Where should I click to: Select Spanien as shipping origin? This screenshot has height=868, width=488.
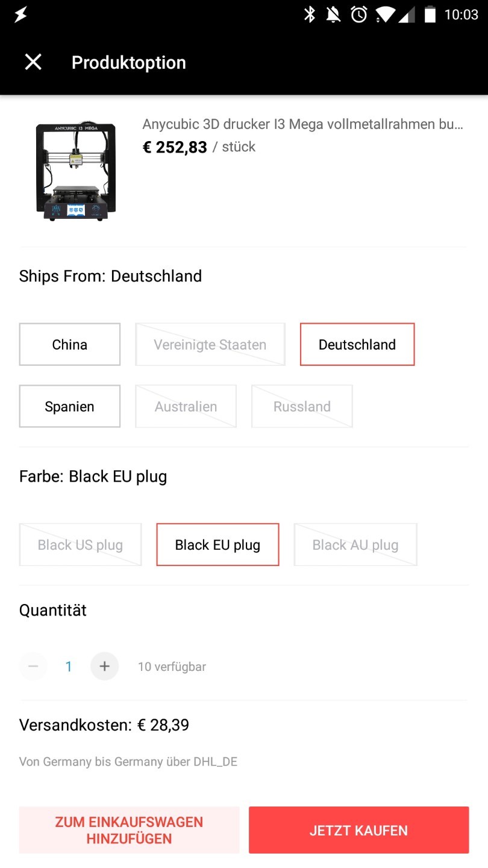[x=70, y=406]
